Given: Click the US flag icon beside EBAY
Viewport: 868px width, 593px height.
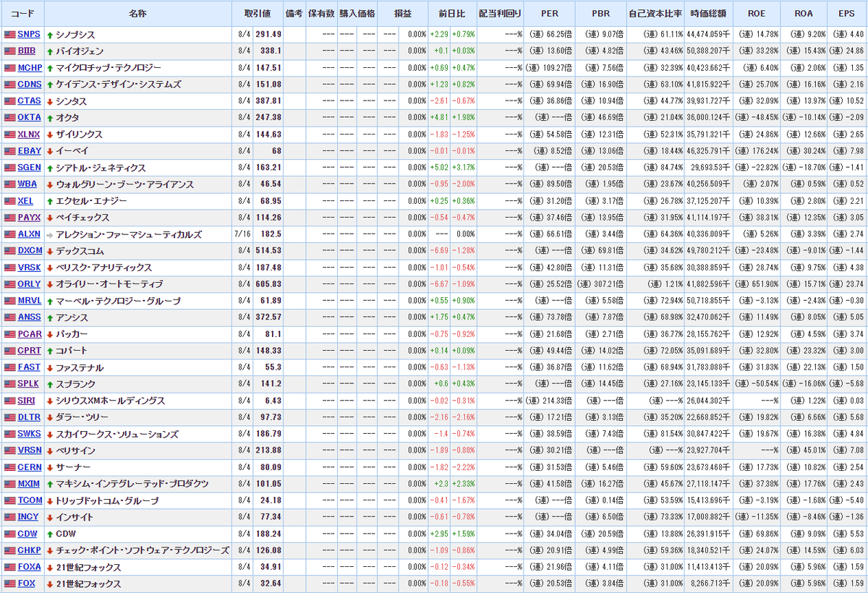Looking at the screenshot, I should (9, 151).
